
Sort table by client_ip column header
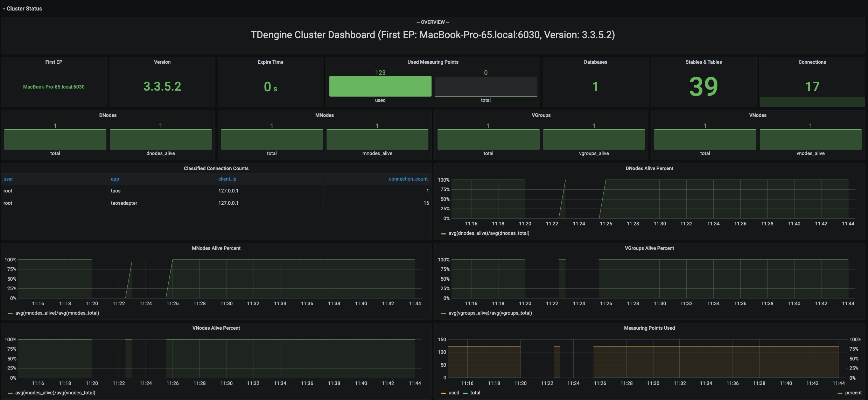(227, 179)
